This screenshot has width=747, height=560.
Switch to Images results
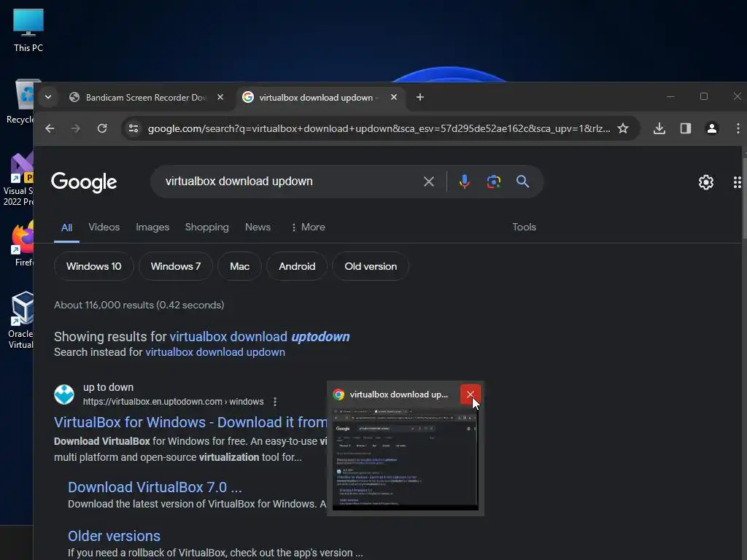[x=152, y=227]
